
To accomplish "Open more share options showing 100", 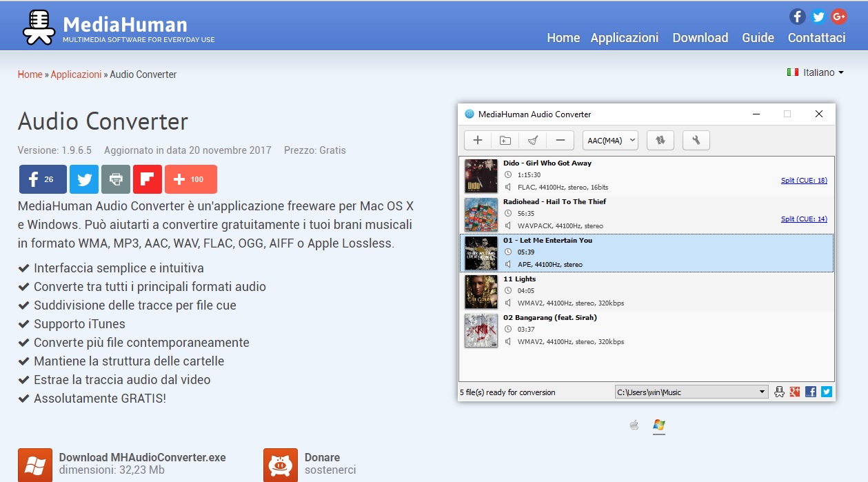I will click(191, 179).
